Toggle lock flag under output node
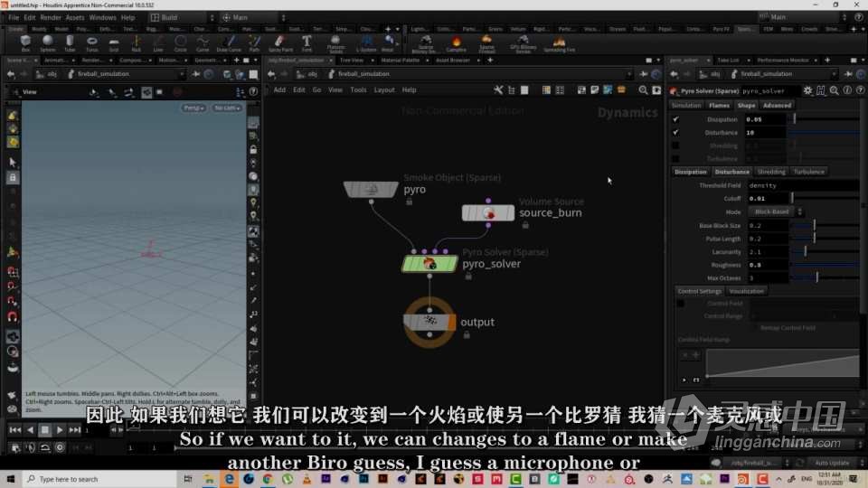The image size is (868, 488). click(467, 334)
